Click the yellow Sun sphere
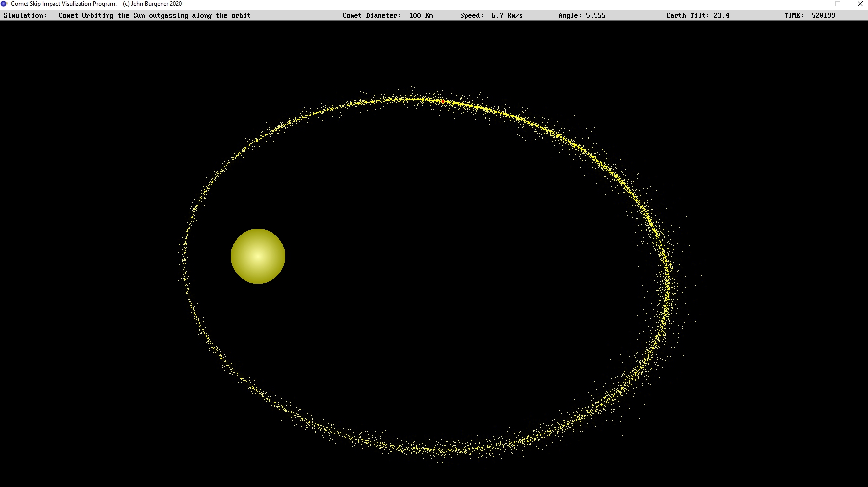Image resolution: width=868 pixels, height=487 pixels. tap(258, 256)
